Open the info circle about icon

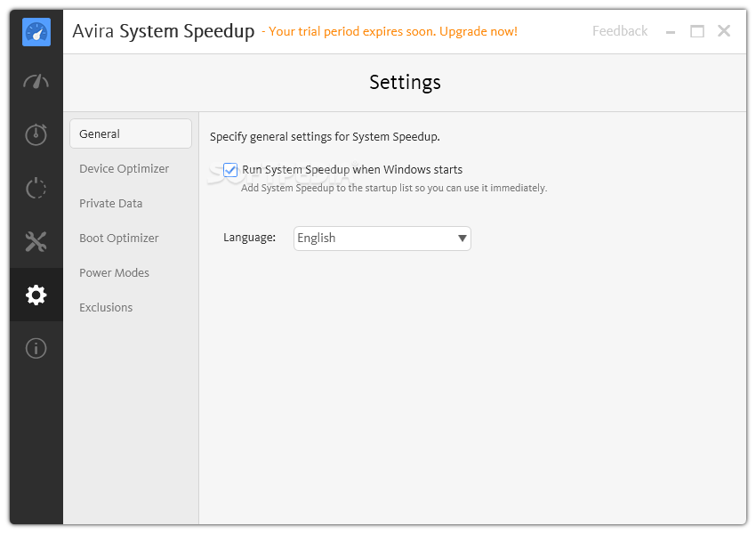point(36,348)
